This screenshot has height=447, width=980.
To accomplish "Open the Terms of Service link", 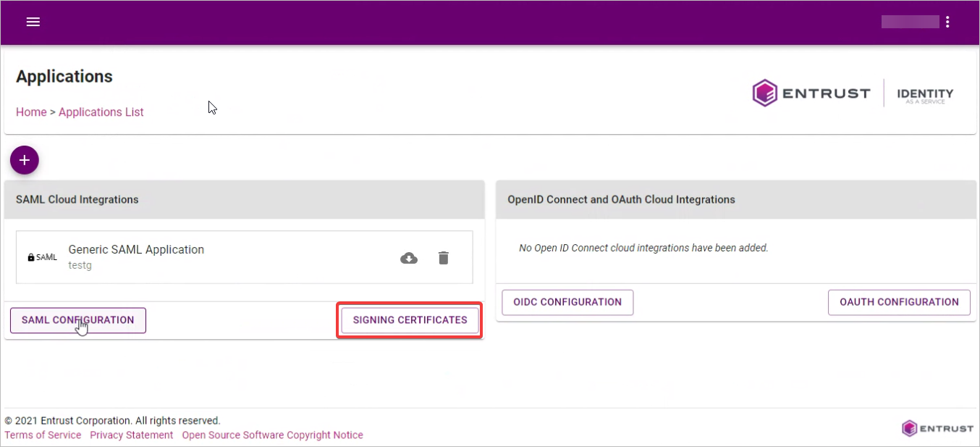I will click(x=43, y=435).
